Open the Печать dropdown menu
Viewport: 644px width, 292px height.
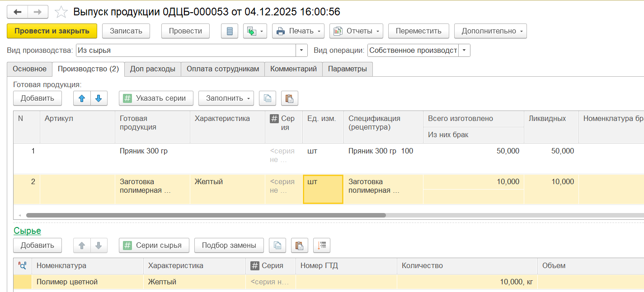[x=298, y=31]
